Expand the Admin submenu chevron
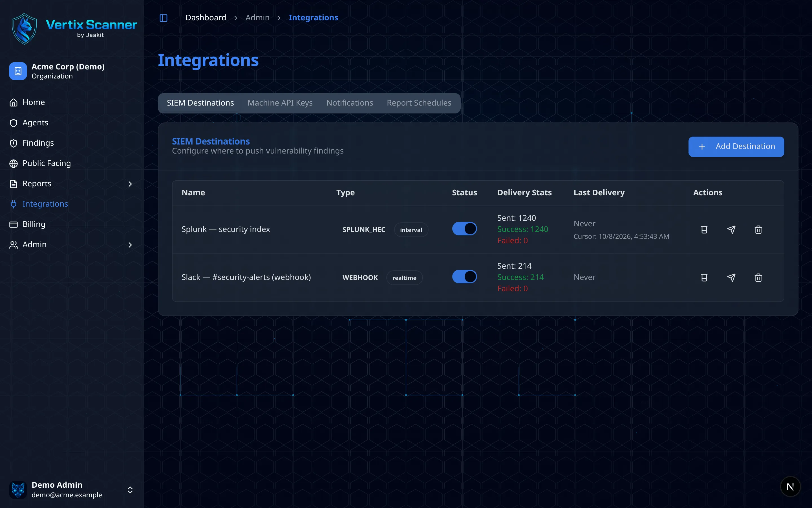Screen dimensions: 812x508 click(x=130, y=245)
